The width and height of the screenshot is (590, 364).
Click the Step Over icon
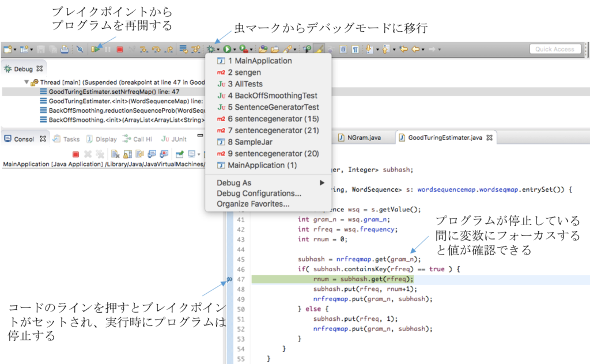[156, 50]
